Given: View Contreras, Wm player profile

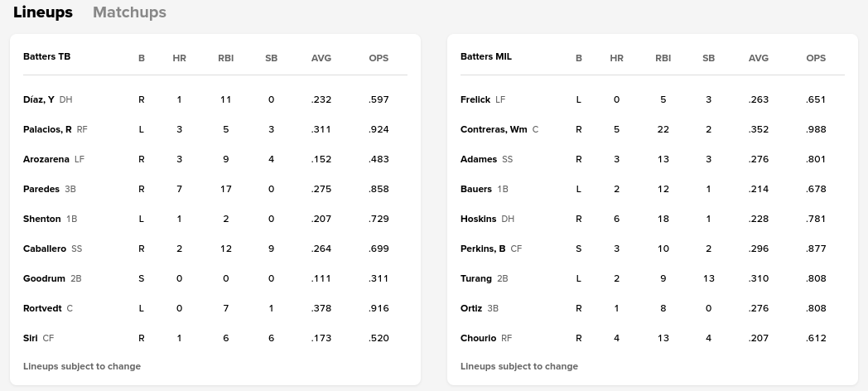Looking at the screenshot, I should pos(494,129).
